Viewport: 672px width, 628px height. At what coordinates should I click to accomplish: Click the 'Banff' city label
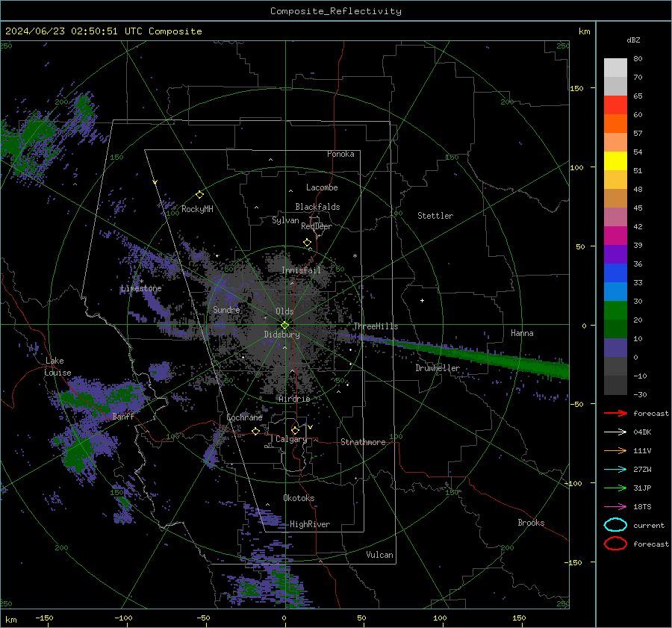123,417
